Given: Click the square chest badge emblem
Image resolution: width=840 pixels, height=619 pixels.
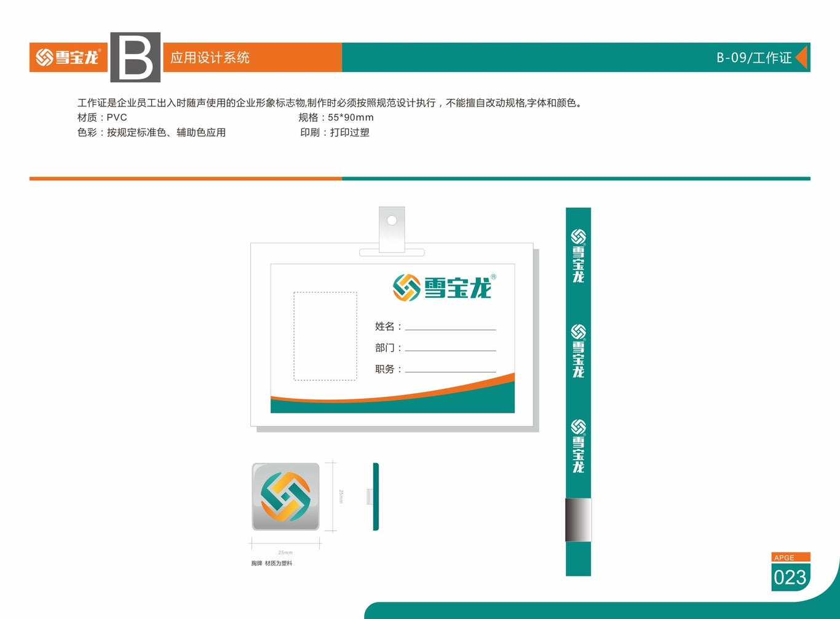Looking at the screenshot, I should (286, 497).
